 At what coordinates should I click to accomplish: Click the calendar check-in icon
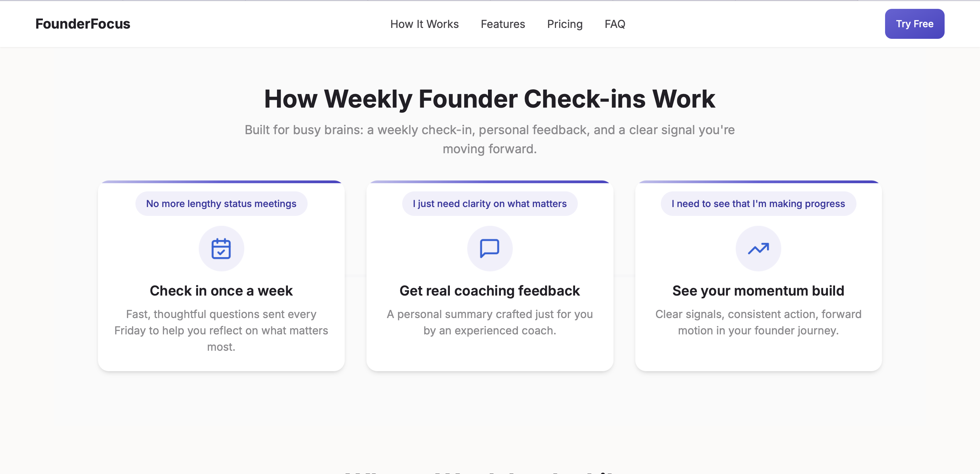tap(222, 248)
